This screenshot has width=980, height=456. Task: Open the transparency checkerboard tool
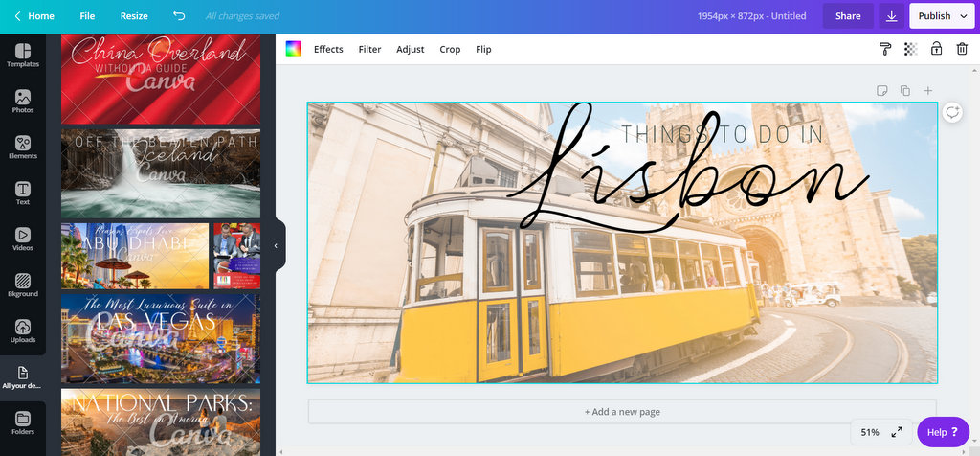pos(910,49)
